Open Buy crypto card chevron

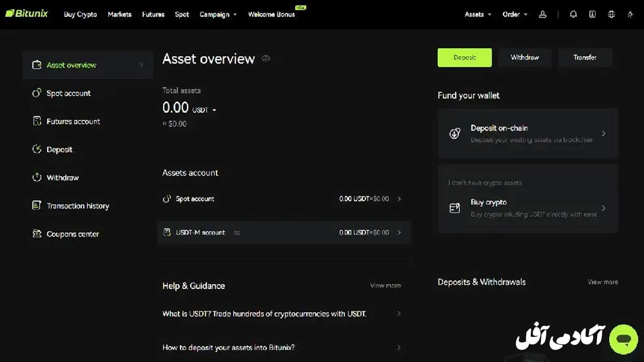point(603,208)
